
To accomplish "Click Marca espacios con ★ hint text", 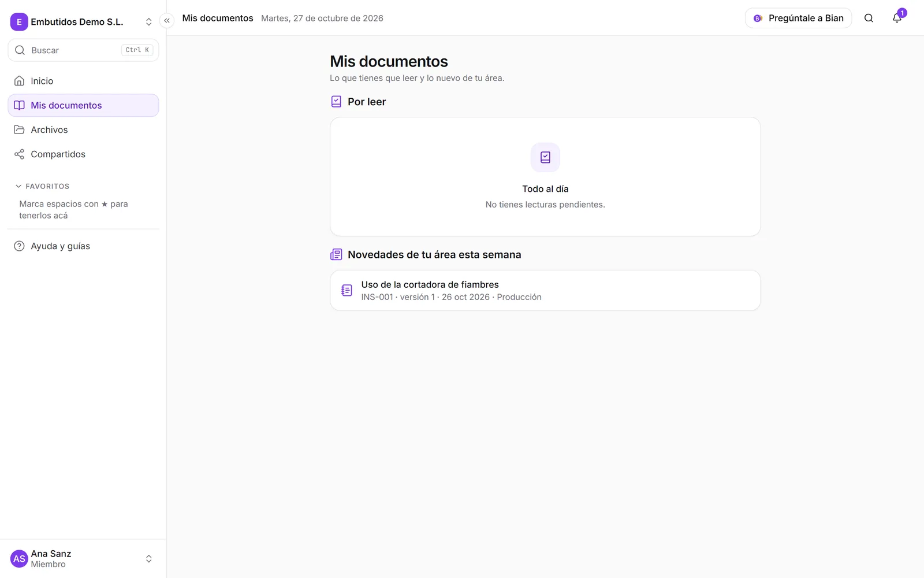I will click(x=73, y=210).
